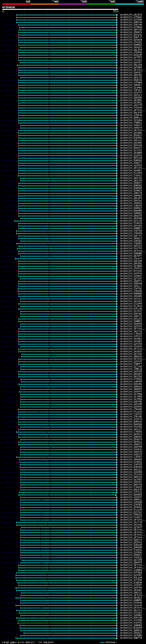
Task: Click hit label UniRef100_P25840
Action: coord(131,17)
